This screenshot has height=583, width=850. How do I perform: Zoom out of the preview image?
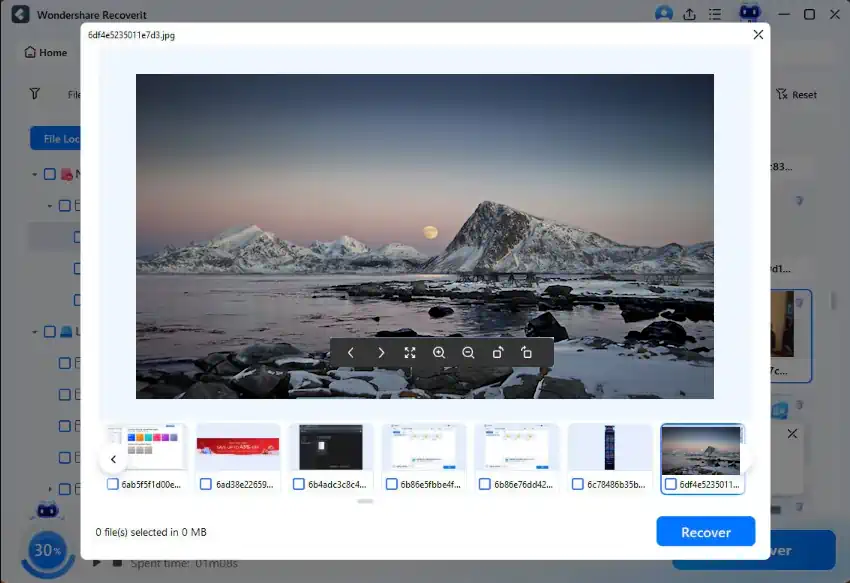pyautogui.click(x=468, y=353)
